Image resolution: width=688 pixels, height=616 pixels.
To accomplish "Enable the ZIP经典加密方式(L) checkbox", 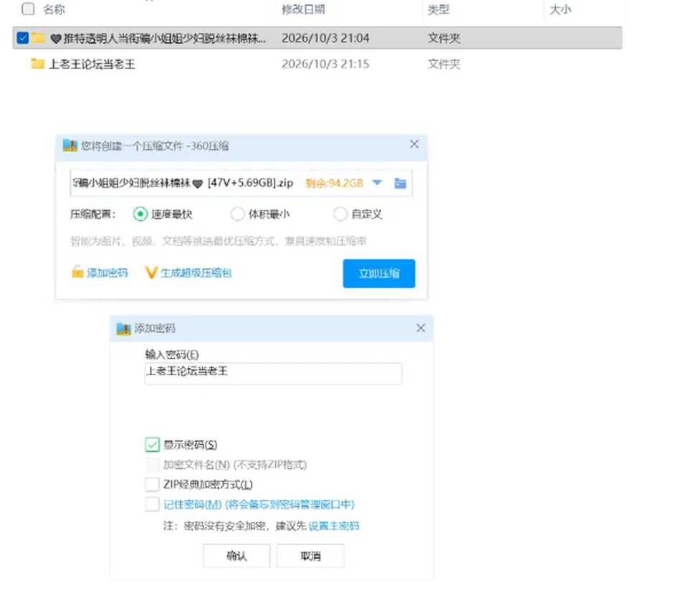I will 152,484.
